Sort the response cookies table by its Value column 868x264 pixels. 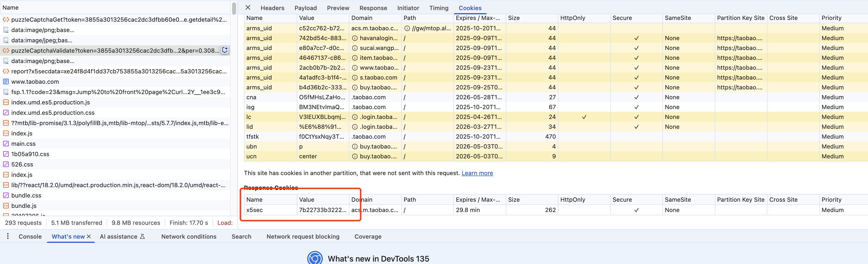(323, 199)
